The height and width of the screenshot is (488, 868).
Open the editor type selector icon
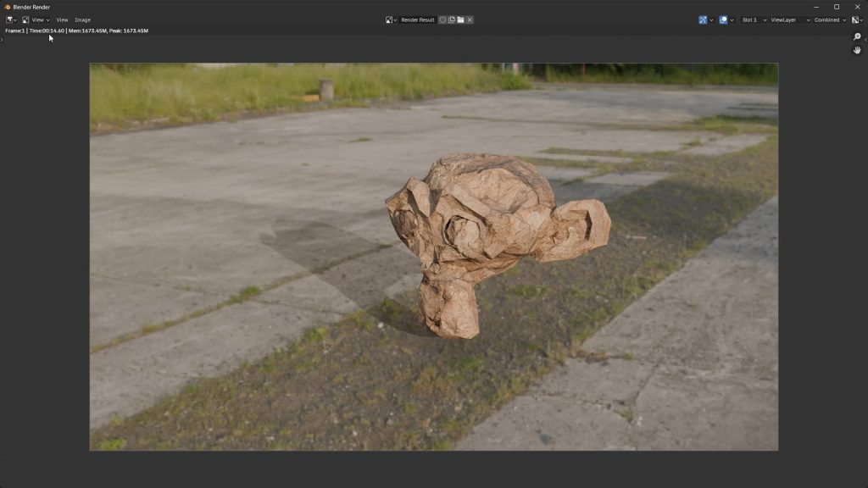8,19
